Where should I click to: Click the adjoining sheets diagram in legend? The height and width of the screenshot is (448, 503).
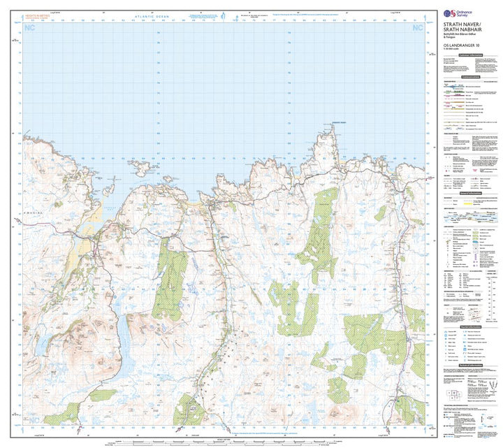click(x=453, y=394)
